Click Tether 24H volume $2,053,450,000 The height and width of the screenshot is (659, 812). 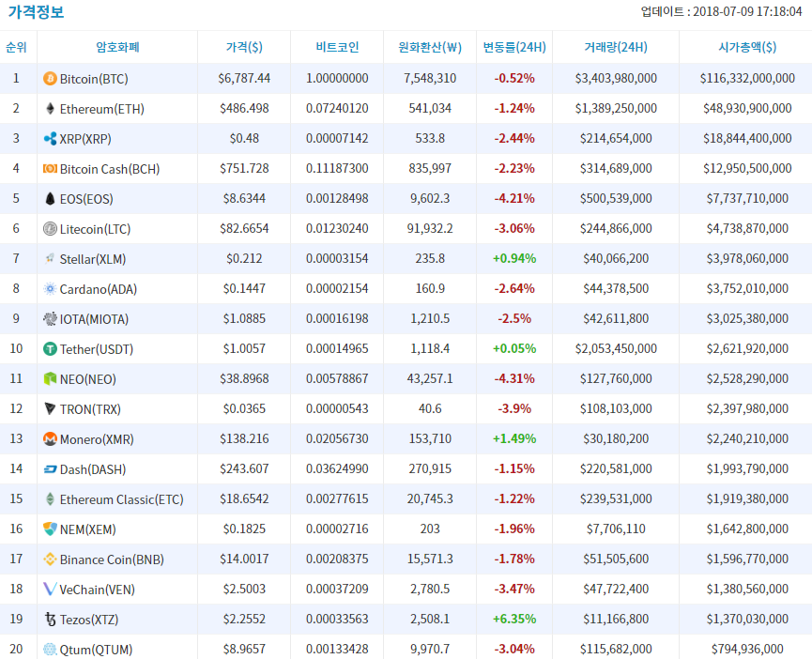tap(616, 348)
